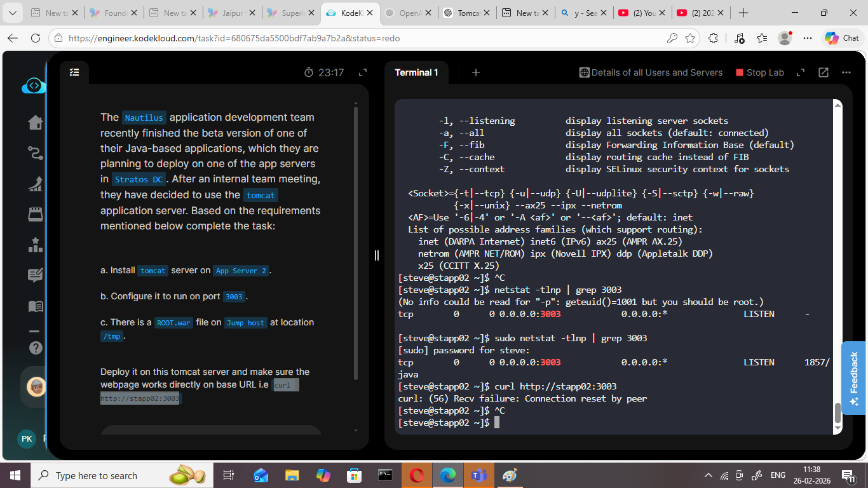Viewport: 868px width, 488px height.
Task: Open the saved passwords key icon
Action: click(x=672, y=38)
